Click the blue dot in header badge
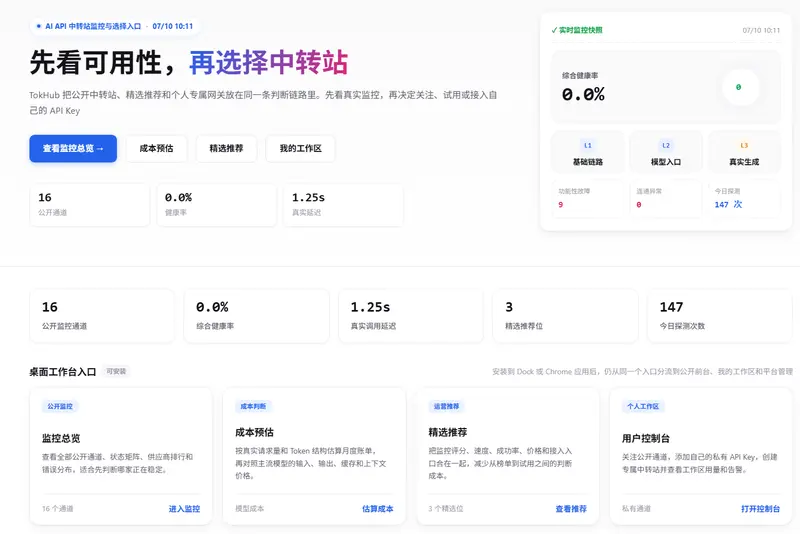This screenshot has width=800, height=534. [38, 26]
